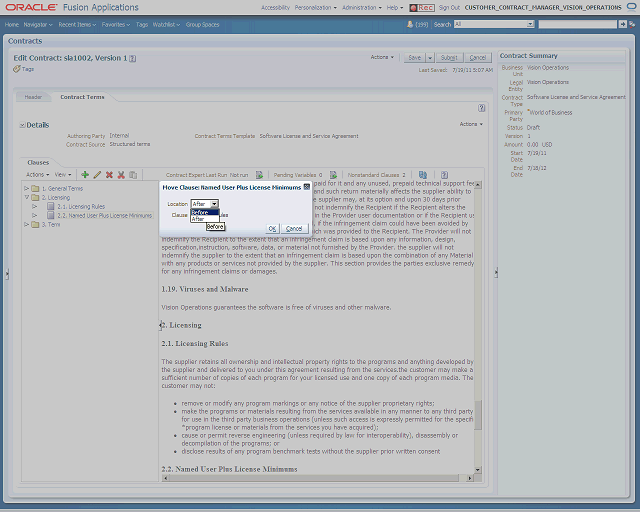Open the Group Spaces link
Viewport: 640px width, 512px height.
coord(202,24)
